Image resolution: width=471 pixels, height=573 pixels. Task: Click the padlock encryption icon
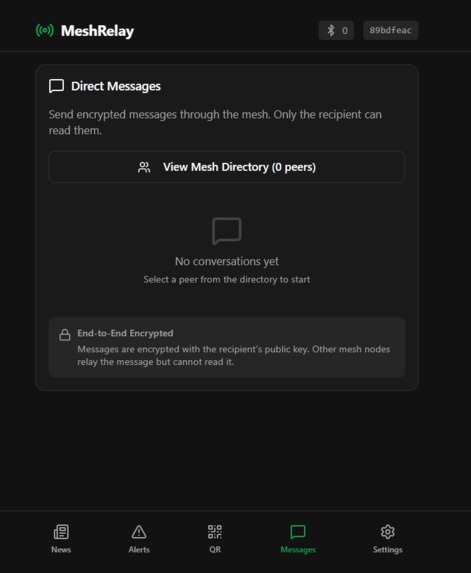[x=65, y=335]
